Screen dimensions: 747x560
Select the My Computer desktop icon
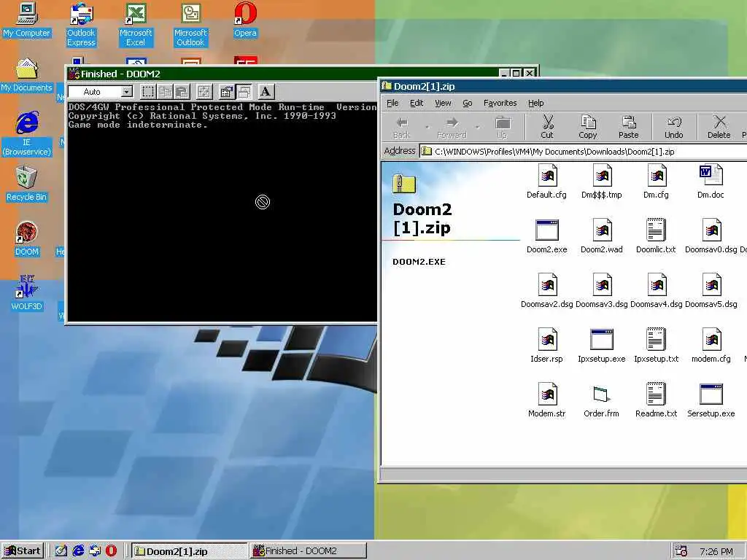pos(27,20)
